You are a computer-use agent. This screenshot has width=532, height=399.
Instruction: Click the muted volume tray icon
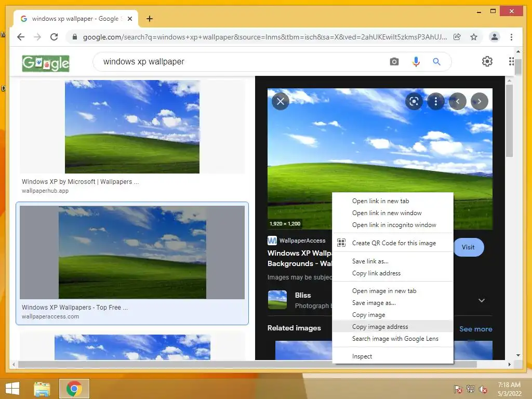click(483, 389)
